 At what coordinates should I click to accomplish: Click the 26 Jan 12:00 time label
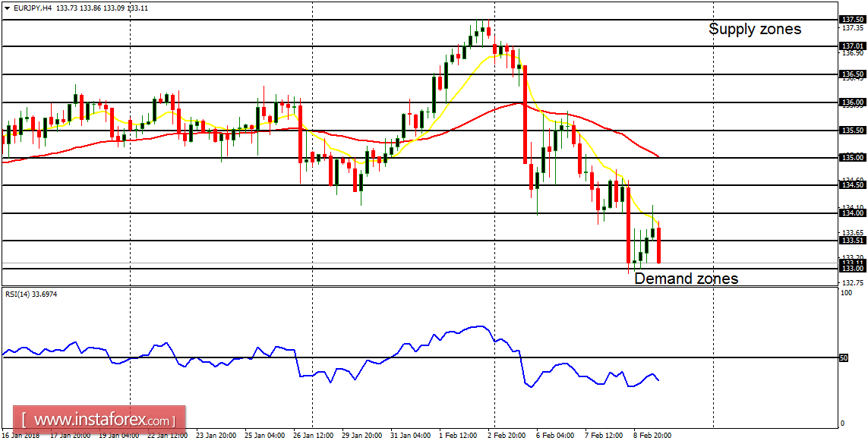(313, 435)
